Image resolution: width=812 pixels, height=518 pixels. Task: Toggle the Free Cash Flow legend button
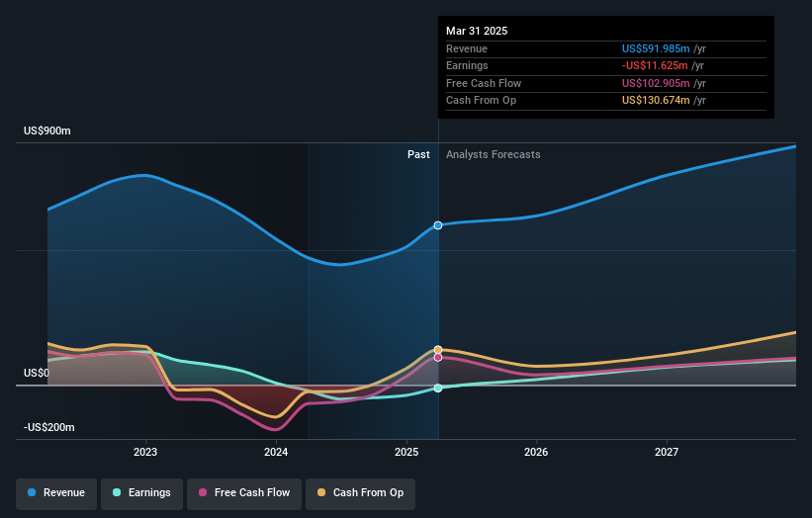[244, 493]
